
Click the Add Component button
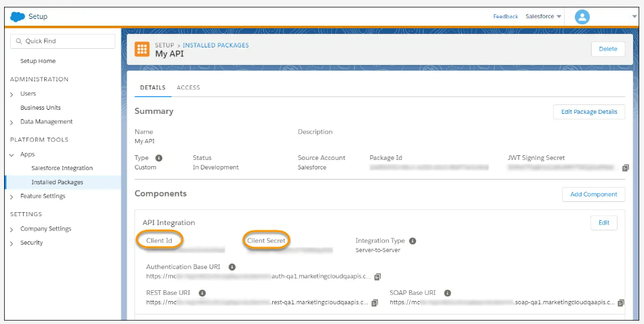click(x=594, y=195)
